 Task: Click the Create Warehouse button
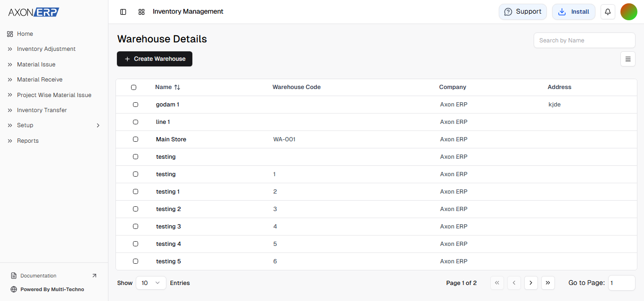point(155,59)
